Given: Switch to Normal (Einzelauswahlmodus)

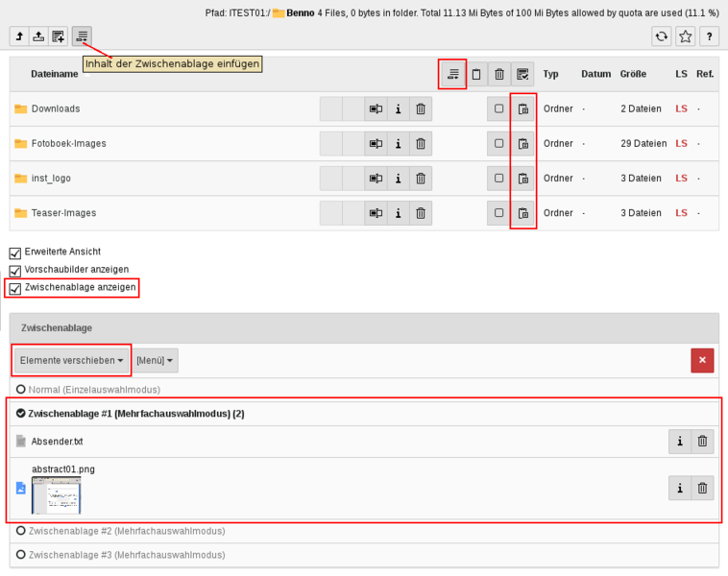Looking at the screenshot, I should tap(21, 390).
